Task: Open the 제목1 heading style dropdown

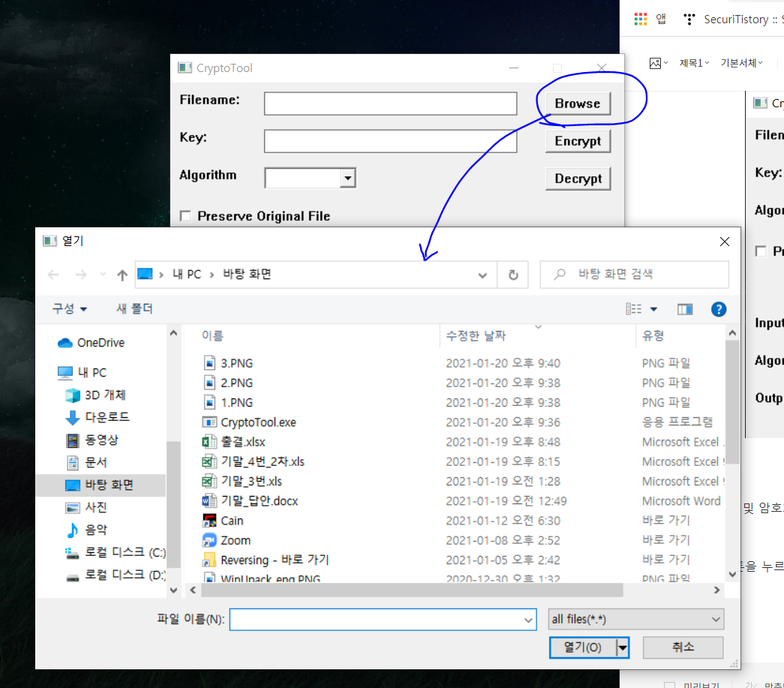Action: pos(694,63)
